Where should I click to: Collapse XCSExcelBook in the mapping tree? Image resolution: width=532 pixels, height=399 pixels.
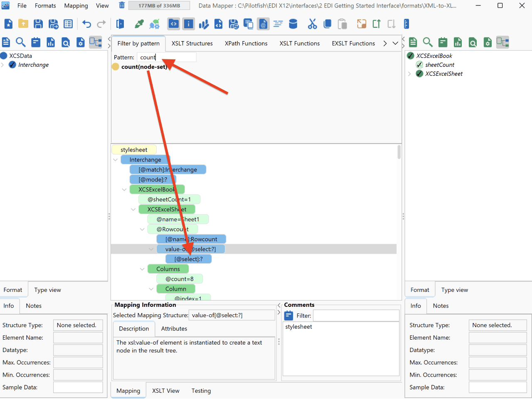124,190
